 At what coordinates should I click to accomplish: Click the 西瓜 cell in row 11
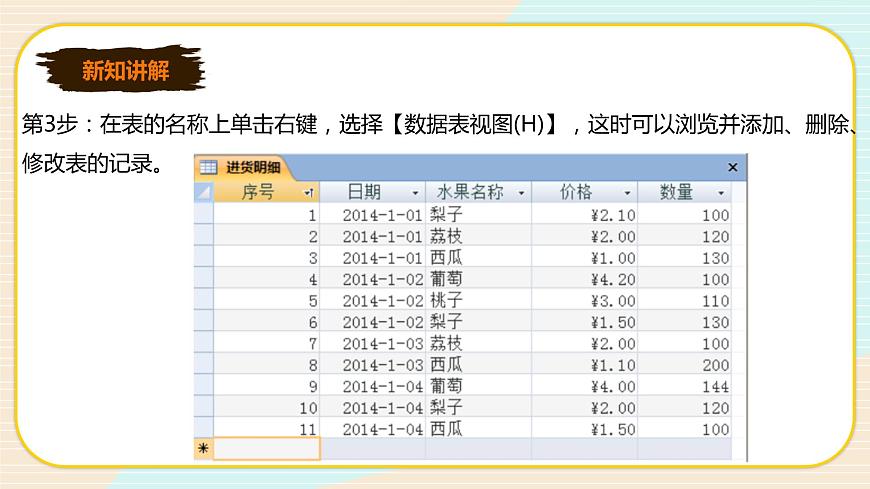coord(478,428)
